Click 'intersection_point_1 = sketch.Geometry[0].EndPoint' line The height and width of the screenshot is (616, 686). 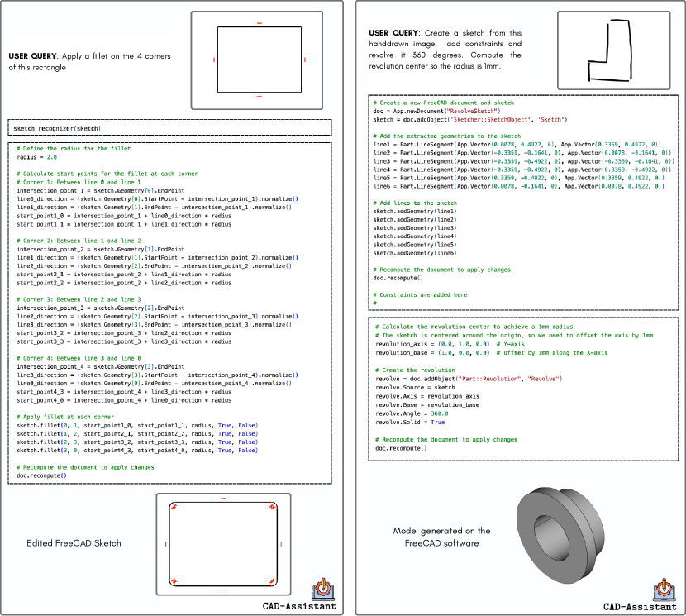pos(101,191)
